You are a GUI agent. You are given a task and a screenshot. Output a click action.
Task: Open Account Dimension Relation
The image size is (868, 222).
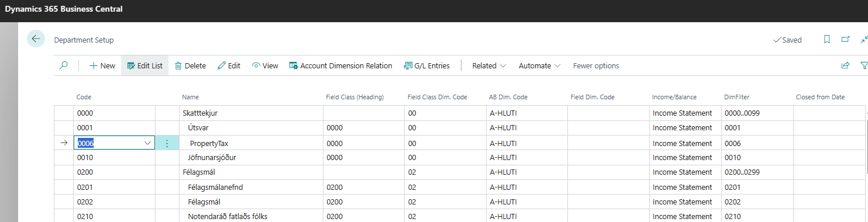[340, 65]
